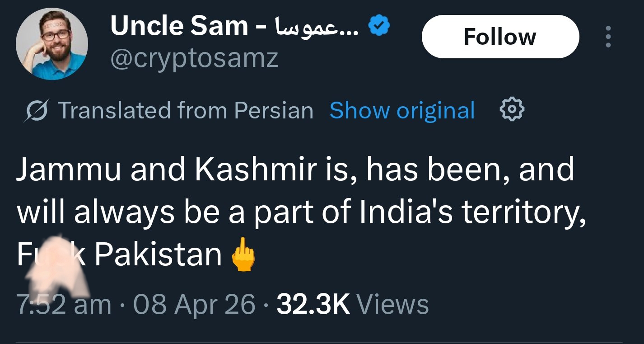Viewport: 644px width, 344px height.
Task: Show original Persian post text
Action: tap(402, 111)
